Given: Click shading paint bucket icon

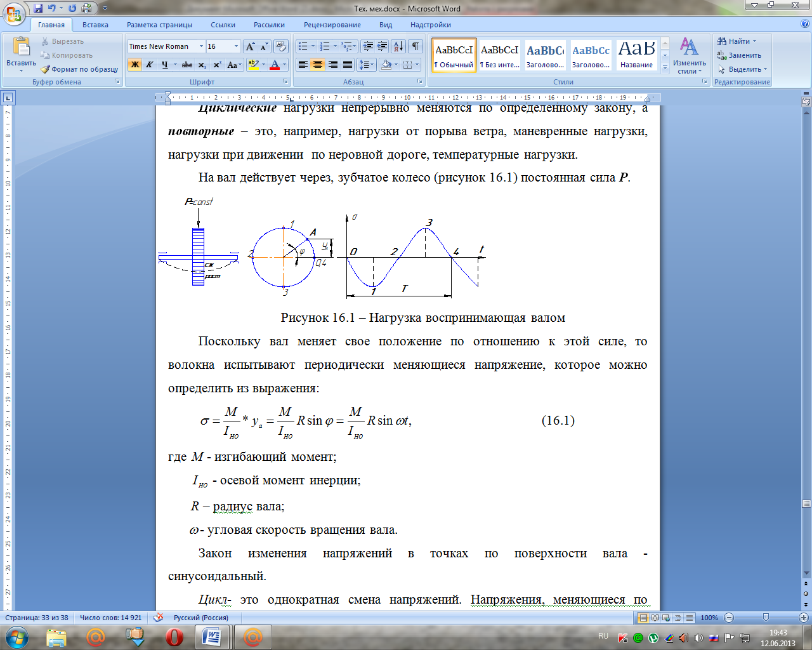Looking at the screenshot, I should pyautogui.click(x=386, y=65).
